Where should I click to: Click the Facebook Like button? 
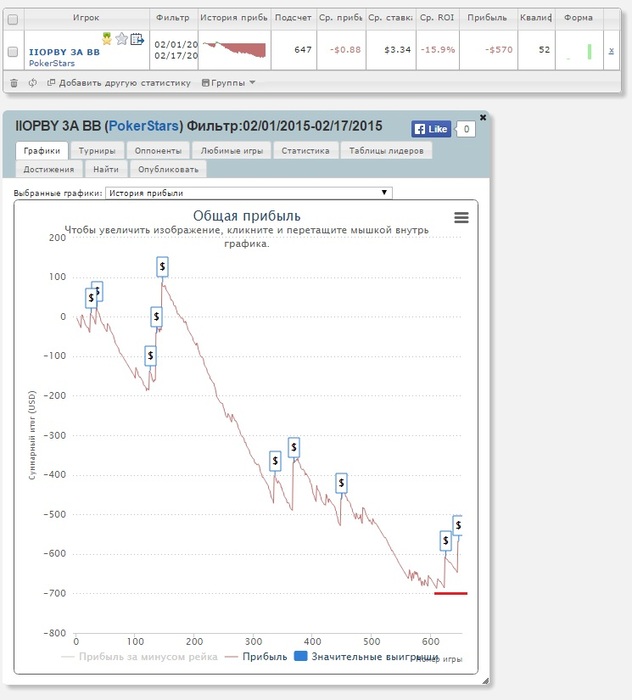click(x=431, y=129)
